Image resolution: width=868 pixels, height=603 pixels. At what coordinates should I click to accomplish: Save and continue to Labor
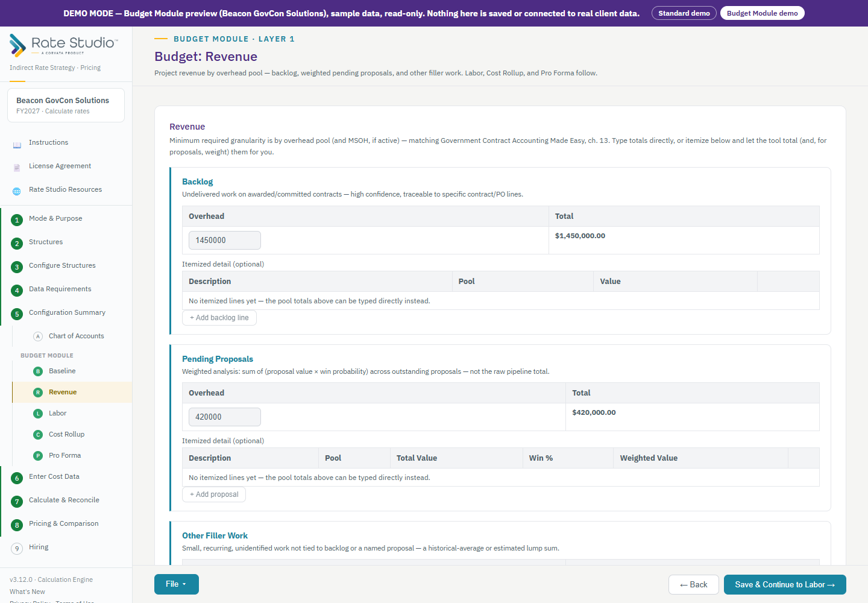(785, 584)
